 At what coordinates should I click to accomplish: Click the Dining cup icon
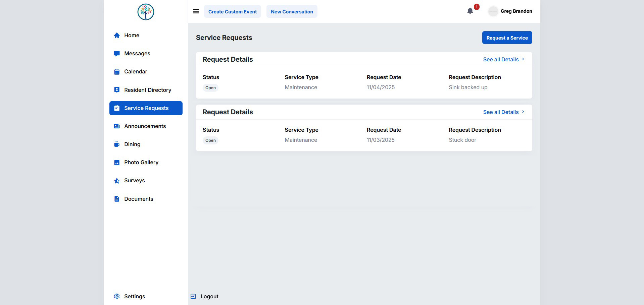tap(117, 144)
